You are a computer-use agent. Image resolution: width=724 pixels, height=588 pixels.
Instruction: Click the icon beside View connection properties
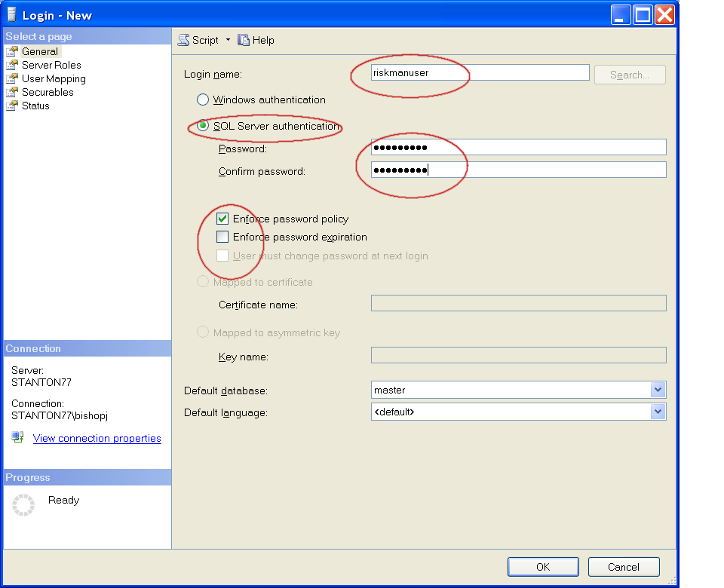(17, 438)
